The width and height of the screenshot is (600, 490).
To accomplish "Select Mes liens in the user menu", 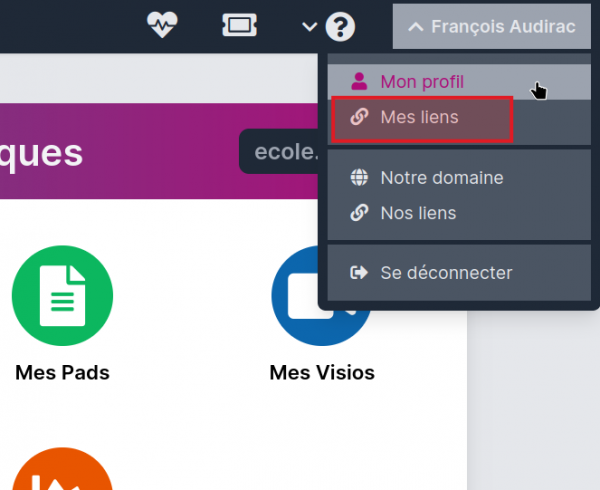I will [x=459, y=117].
